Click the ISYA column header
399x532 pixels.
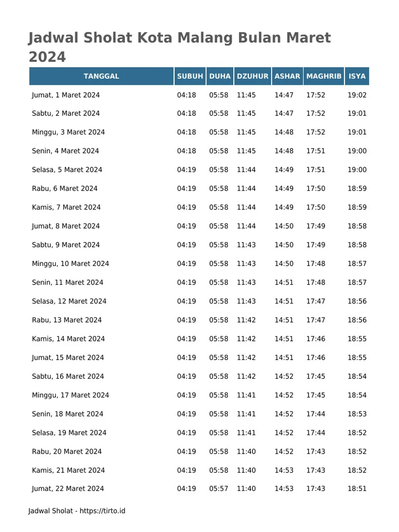(x=357, y=76)
